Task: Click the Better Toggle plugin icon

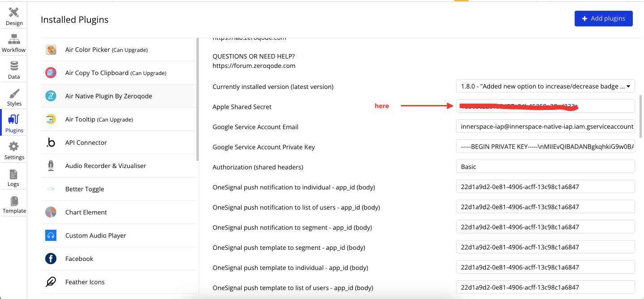Action: tap(51, 189)
